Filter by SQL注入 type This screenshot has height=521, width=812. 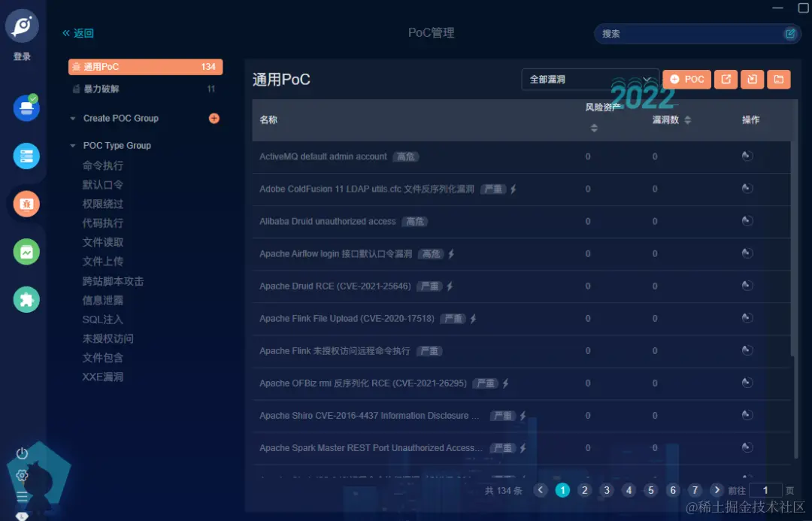click(x=102, y=320)
